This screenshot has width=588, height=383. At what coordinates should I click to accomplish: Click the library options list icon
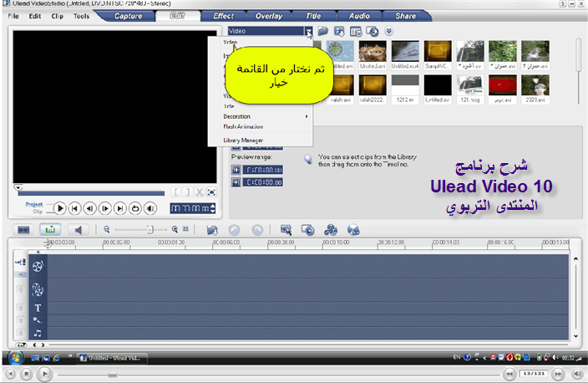[x=356, y=32]
